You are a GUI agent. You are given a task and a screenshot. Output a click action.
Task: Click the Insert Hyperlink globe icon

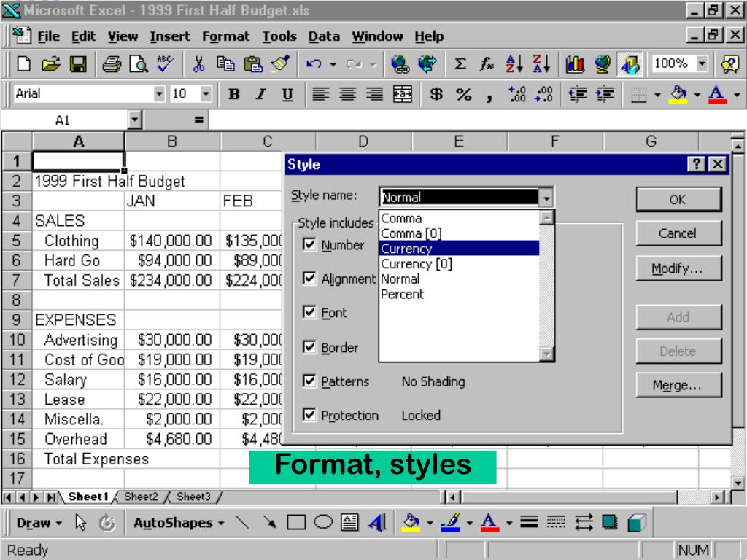pos(400,64)
